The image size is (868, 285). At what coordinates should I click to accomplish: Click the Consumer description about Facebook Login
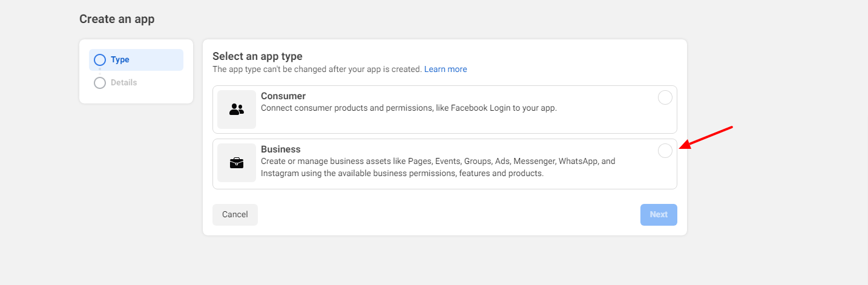point(409,108)
